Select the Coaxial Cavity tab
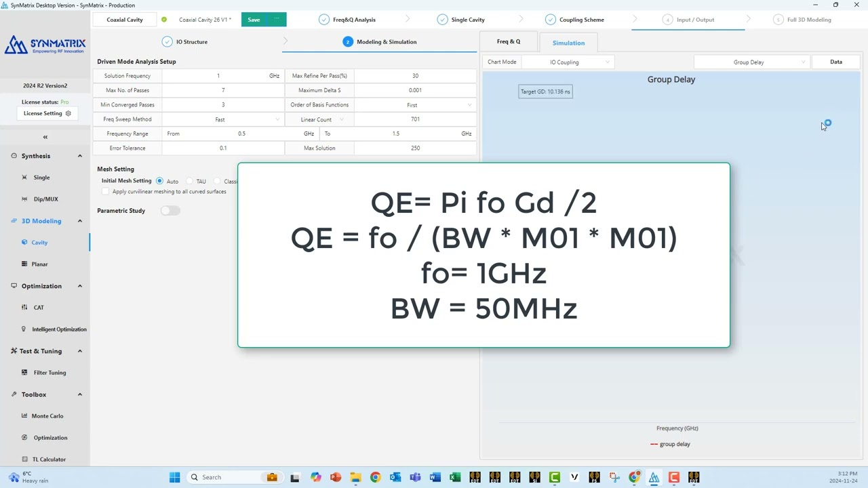The image size is (868, 488). coord(125,20)
